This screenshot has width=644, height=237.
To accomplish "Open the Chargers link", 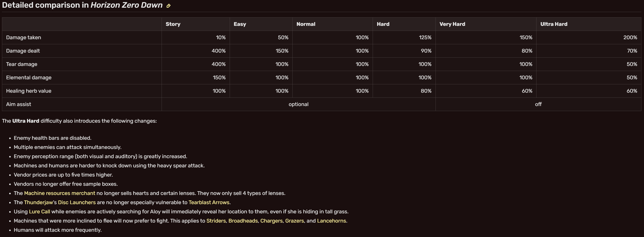I will pyautogui.click(x=271, y=221).
